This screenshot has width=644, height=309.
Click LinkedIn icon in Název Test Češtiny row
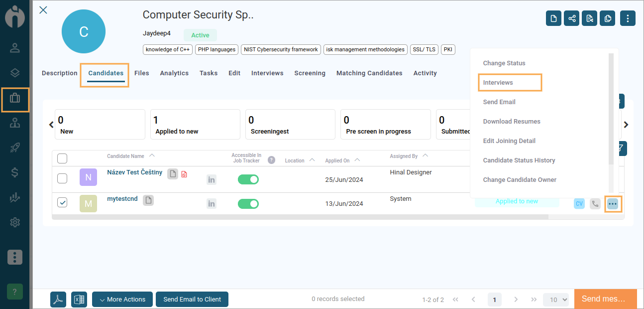[212, 179]
